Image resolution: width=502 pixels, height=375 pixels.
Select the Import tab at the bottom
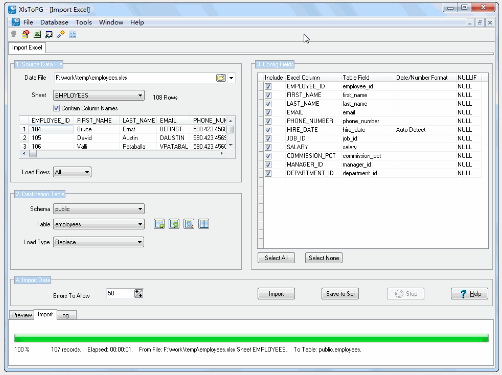click(45, 314)
